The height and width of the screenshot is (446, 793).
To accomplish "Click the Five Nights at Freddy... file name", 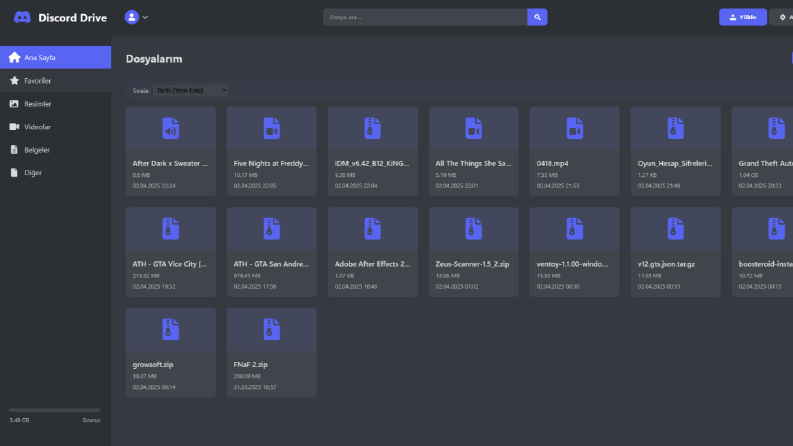I will 271,163.
